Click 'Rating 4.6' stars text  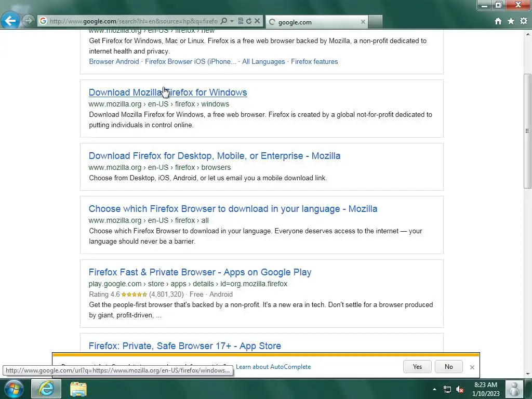tap(118, 295)
